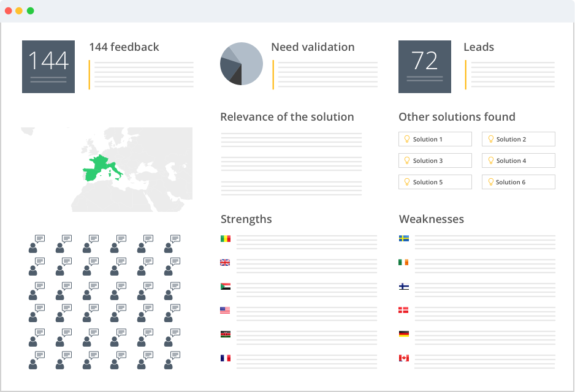Click the Need validation pie chart
575x392 pixels.
point(242,64)
